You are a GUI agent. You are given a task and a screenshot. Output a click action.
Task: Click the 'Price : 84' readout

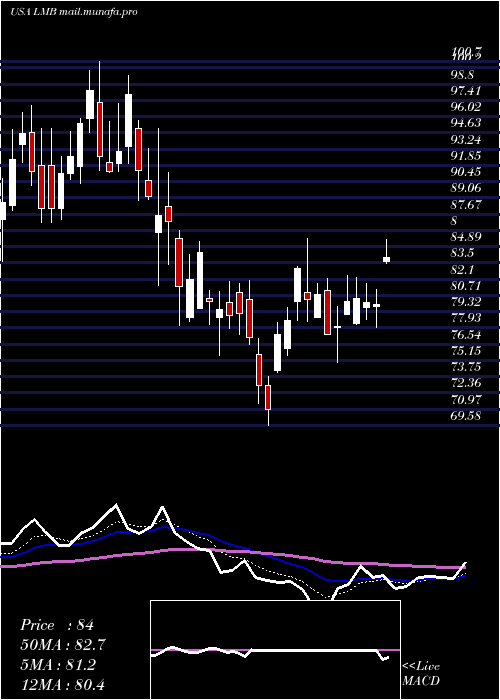[x=57, y=625]
